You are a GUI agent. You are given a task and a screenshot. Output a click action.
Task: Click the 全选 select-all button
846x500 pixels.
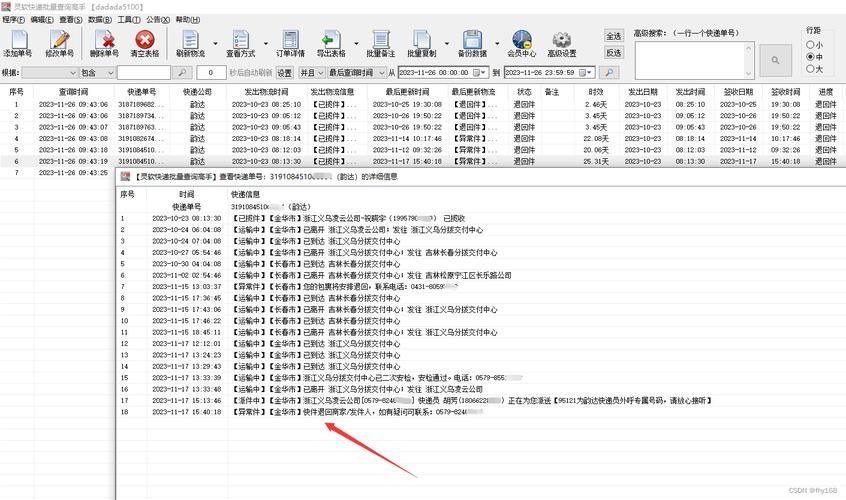613,36
